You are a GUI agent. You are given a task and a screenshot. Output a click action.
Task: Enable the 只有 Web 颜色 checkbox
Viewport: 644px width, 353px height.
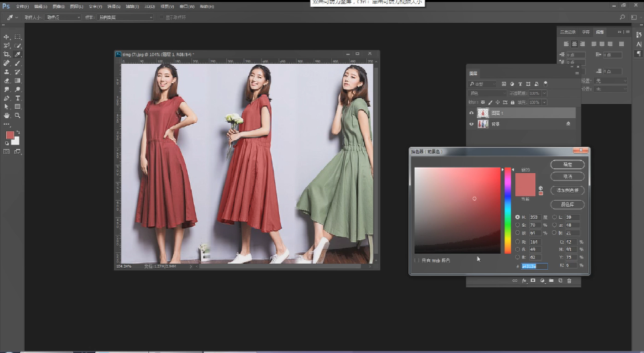click(417, 260)
